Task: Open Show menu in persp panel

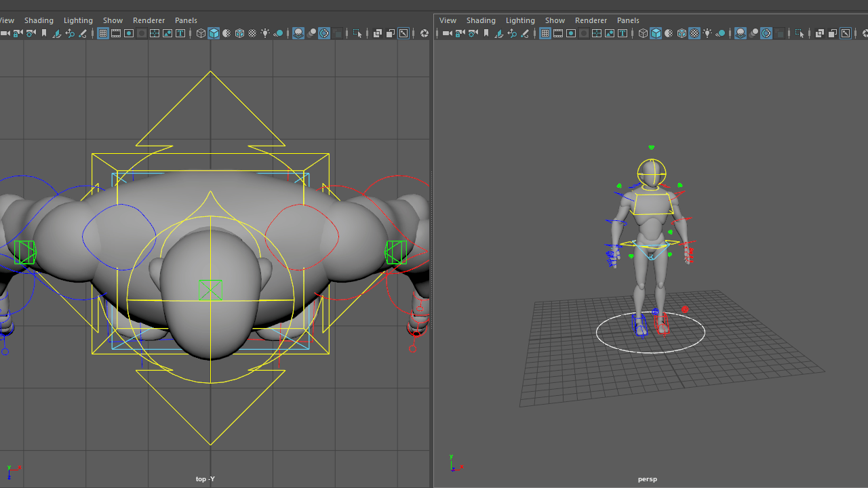Action: click(x=555, y=20)
